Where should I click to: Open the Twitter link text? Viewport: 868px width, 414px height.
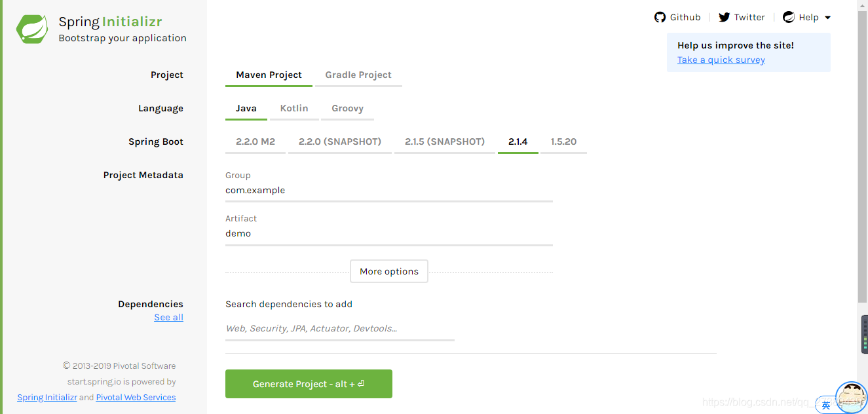click(749, 17)
